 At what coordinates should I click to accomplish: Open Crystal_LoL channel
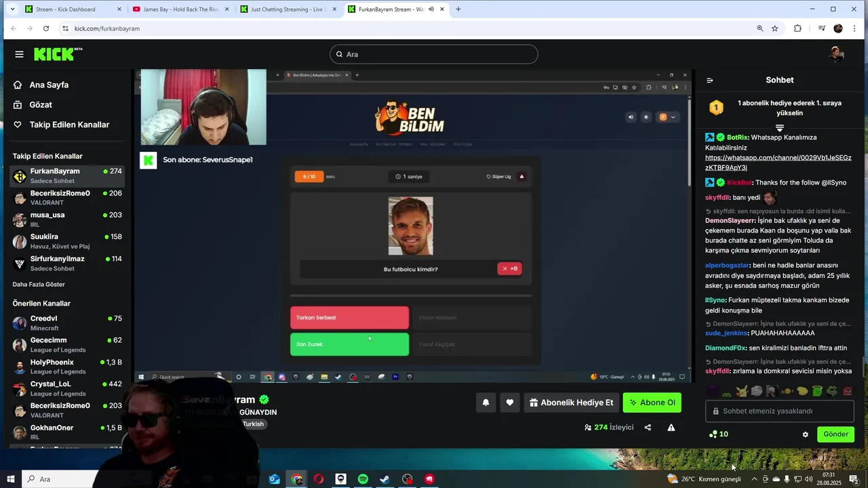click(66, 388)
